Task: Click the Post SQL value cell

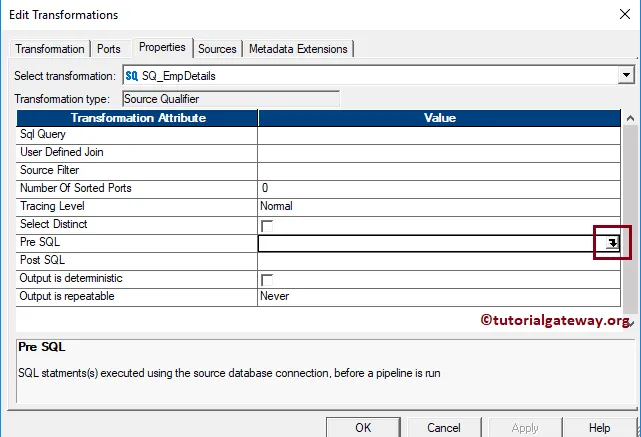Action: point(439,261)
